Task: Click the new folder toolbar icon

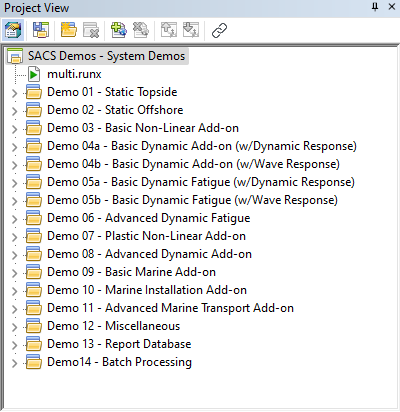Action: [x=69, y=30]
